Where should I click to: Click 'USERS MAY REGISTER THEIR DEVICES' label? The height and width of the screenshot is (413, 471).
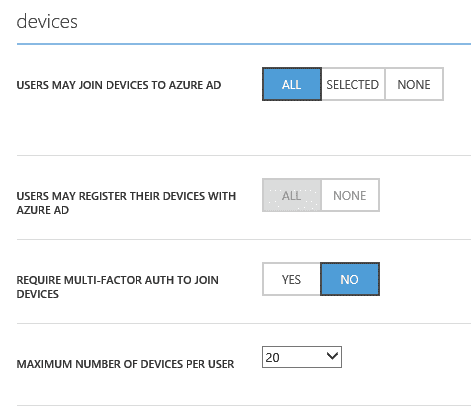[126, 203]
